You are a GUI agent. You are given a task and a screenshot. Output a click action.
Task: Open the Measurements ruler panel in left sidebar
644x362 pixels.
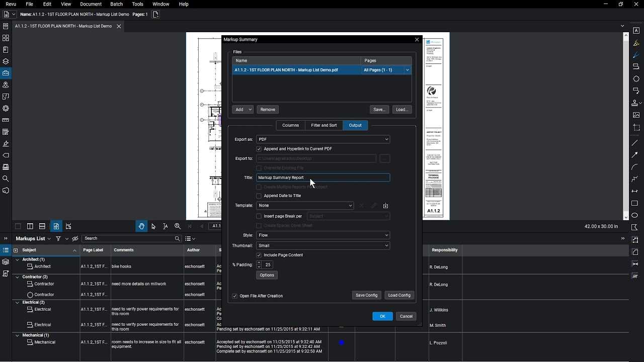click(x=6, y=120)
